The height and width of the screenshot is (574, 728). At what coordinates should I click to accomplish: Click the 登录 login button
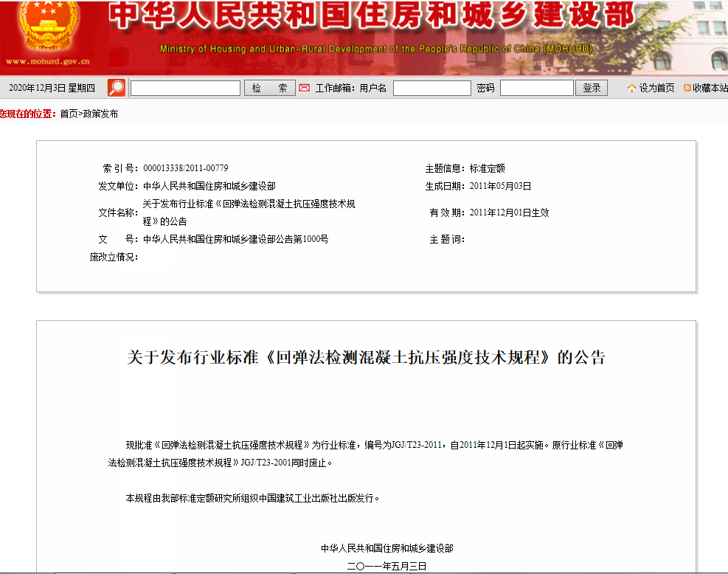coord(592,88)
